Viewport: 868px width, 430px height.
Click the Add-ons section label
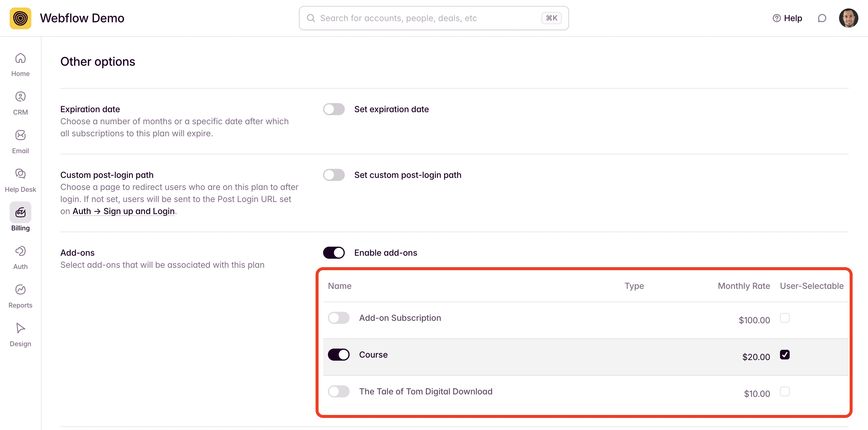click(x=77, y=253)
